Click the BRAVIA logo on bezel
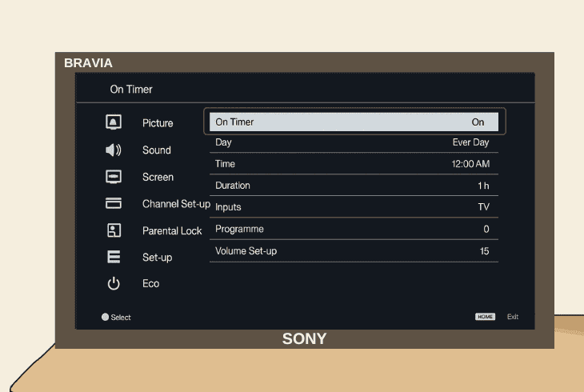Image resolution: width=584 pixels, height=392 pixels. click(x=88, y=63)
